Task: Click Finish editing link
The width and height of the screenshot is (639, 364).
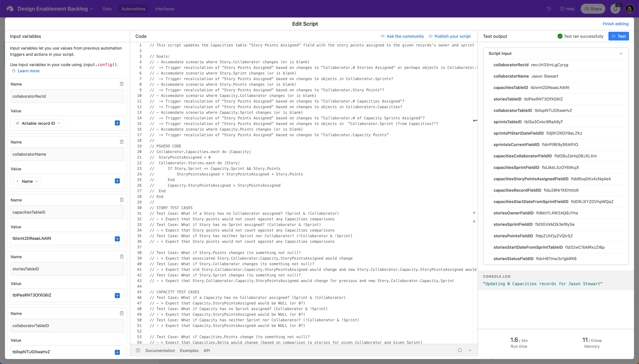Action: [x=615, y=24]
